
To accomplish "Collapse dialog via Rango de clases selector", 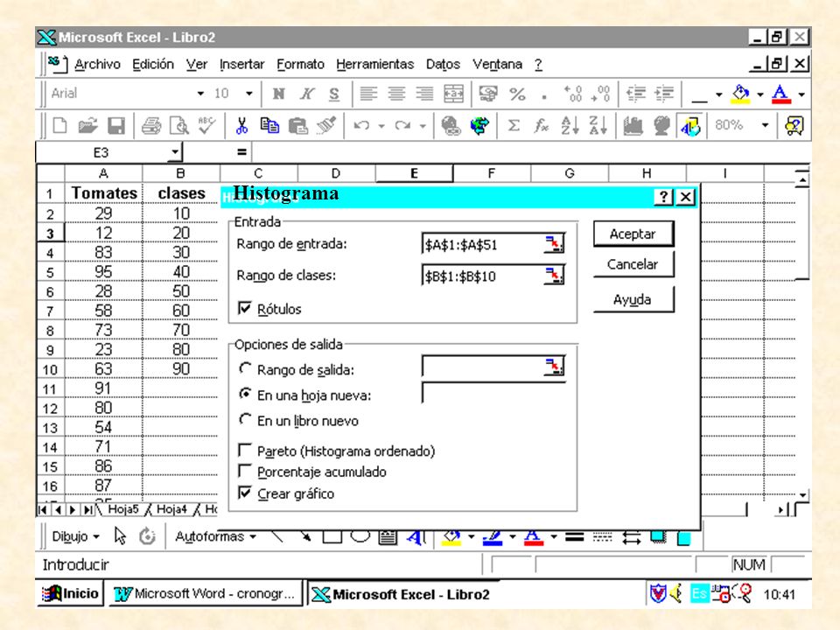I will click(x=554, y=276).
